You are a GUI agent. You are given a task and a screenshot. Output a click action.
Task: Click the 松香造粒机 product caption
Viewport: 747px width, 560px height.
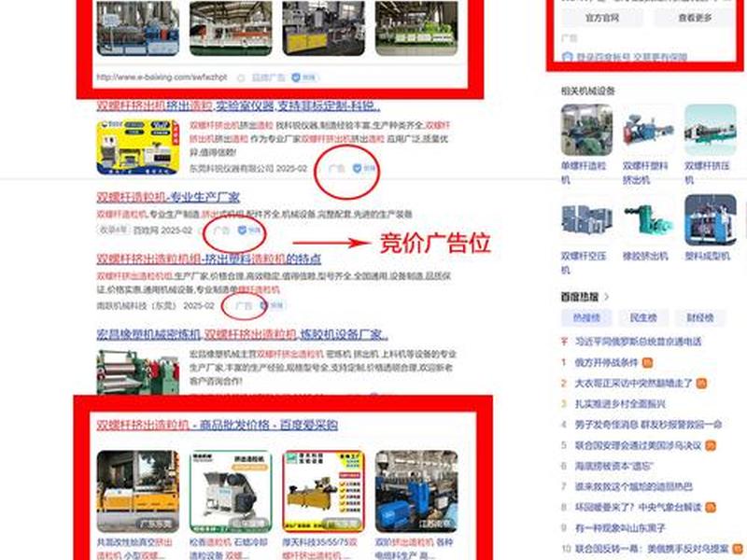coord(229,548)
